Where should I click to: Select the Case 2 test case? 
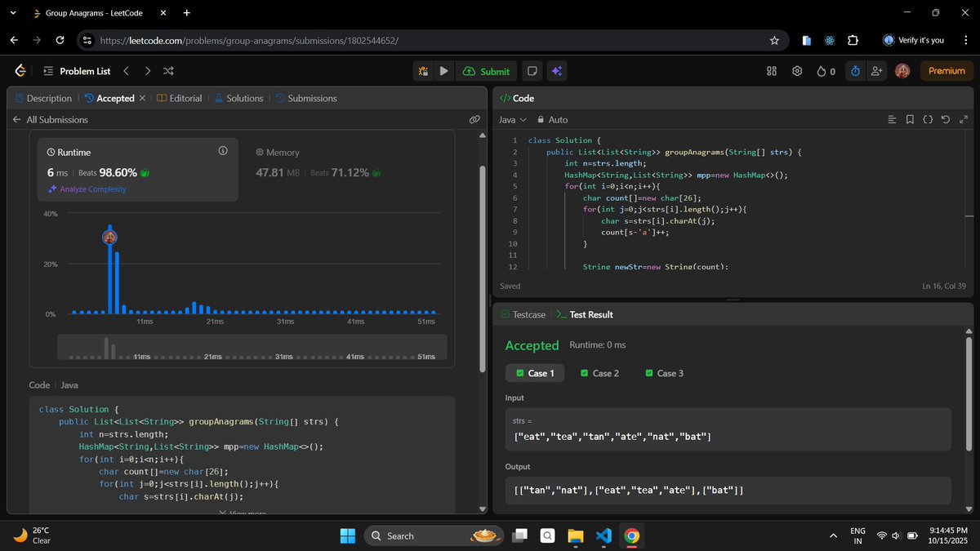[x=599, y=373]
